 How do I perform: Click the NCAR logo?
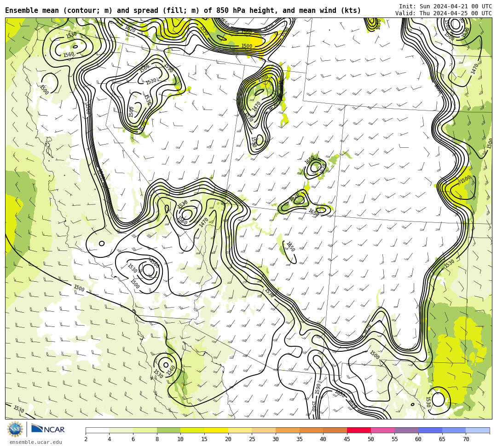48,429
